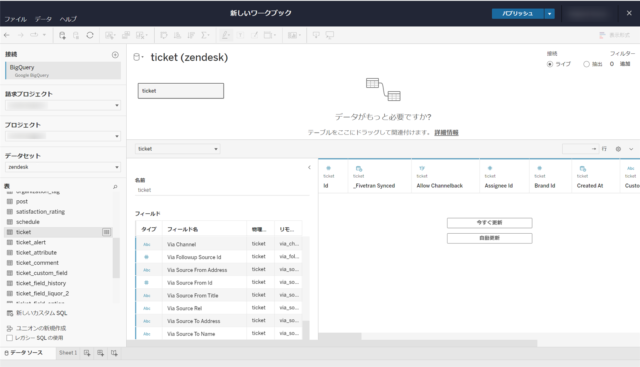This screenshot has width=640, height=367.
Task: Enable the レガシー SQL checkbox
Action: (x=9, y=338)
